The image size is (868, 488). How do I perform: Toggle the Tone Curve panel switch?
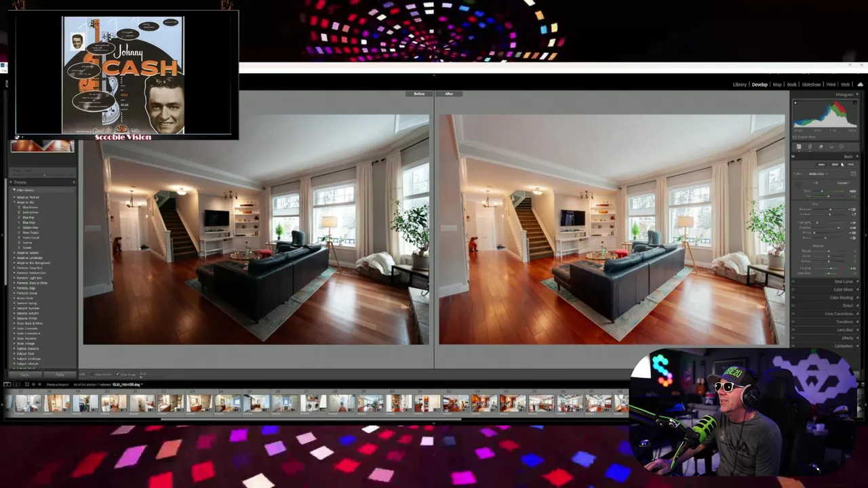tap(793, 281)
